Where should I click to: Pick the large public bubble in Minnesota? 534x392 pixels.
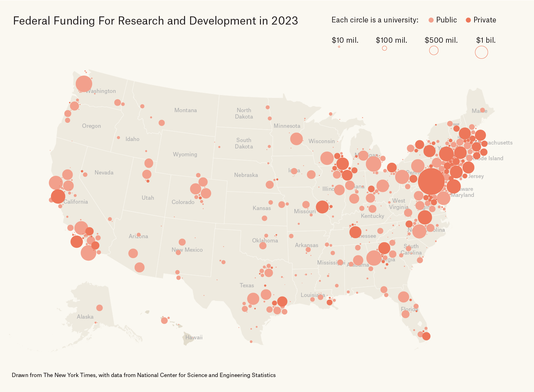pos(296,138)
